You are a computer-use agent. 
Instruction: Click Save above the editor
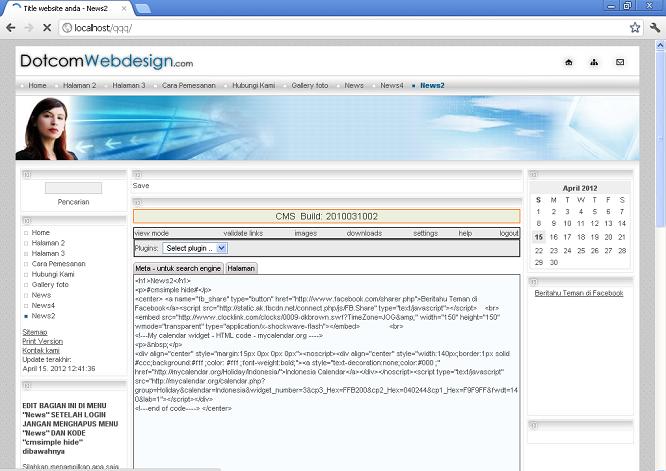click(141, 186)
